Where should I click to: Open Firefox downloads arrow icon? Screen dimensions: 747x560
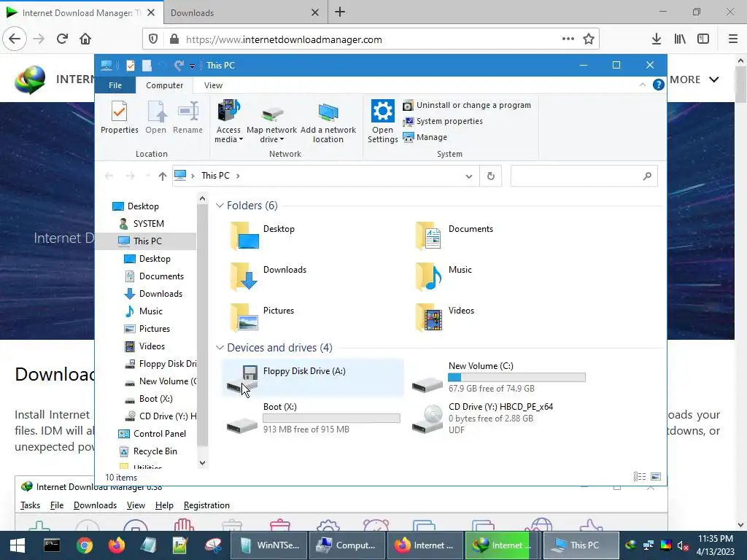(657, 39)
